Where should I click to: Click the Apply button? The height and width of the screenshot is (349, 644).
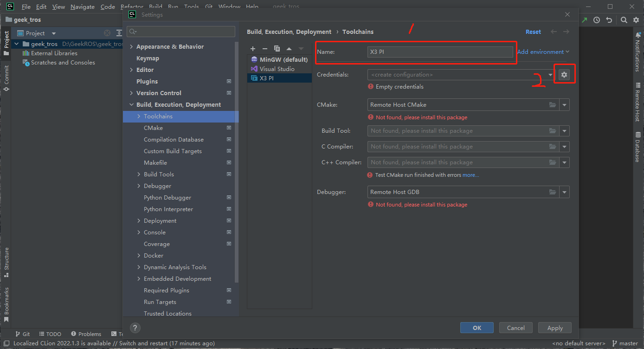(555, 328)
